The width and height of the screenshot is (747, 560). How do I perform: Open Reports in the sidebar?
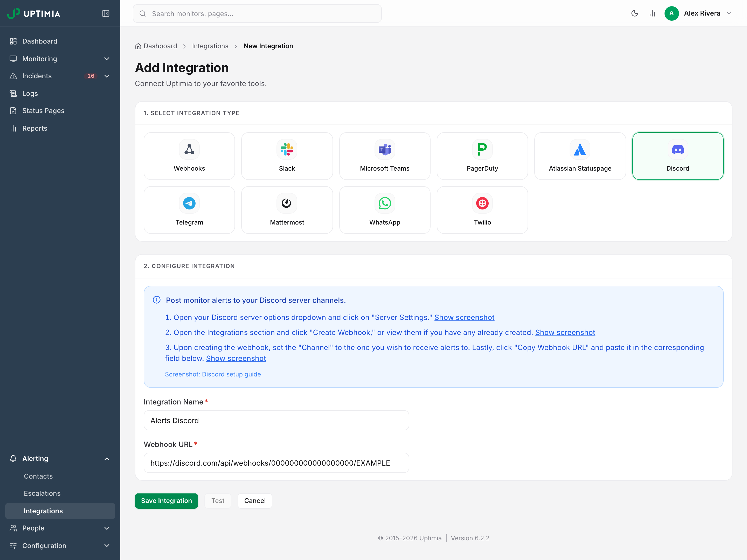[60, 128]
